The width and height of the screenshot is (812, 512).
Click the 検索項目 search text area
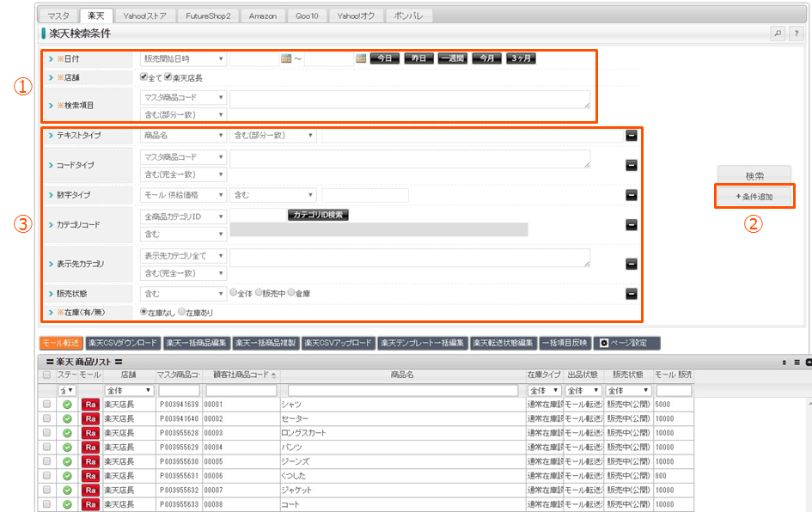pyautogui.click(x=410, y=100)
